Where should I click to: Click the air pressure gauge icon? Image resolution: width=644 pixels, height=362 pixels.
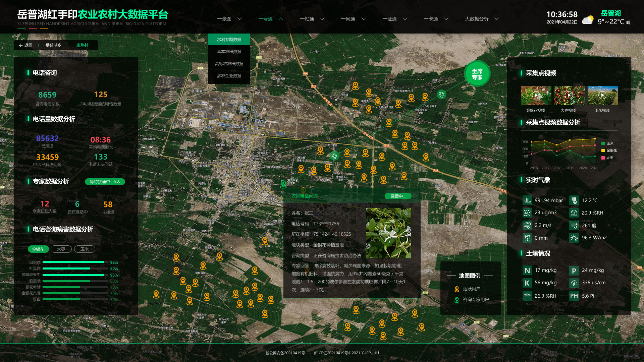pos(527,200)
